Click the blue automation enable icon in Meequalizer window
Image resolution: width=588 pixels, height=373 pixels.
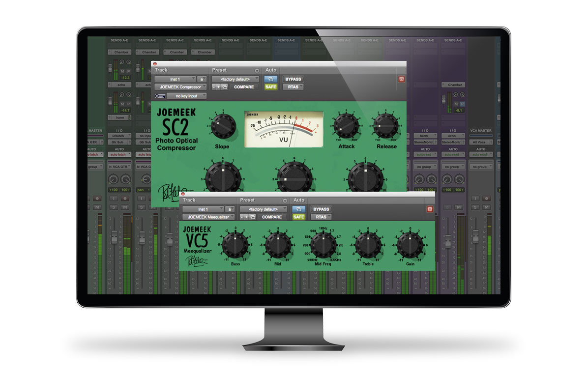[x=298, y=209]
